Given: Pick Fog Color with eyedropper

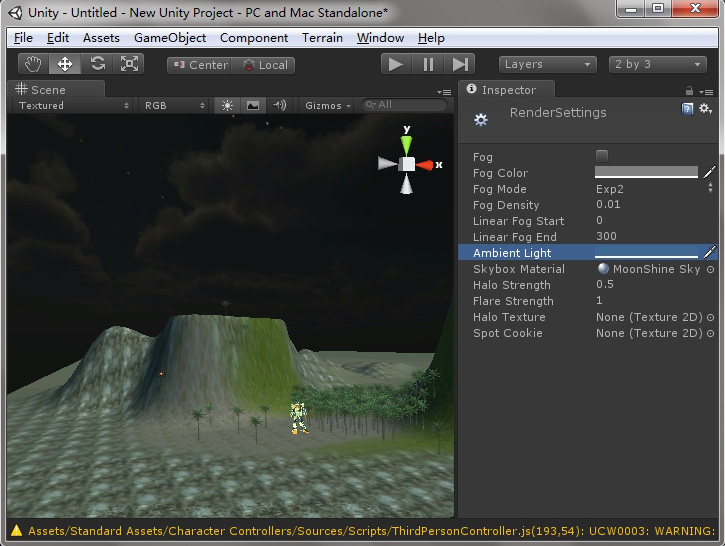Looking at the screenshot, I should [709, 172].
